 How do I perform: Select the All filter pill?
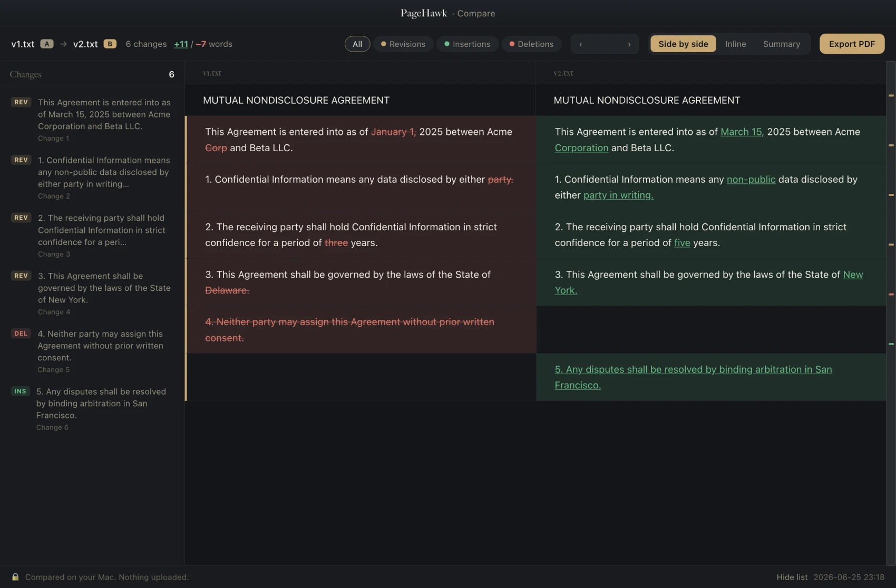coord(357,44)
